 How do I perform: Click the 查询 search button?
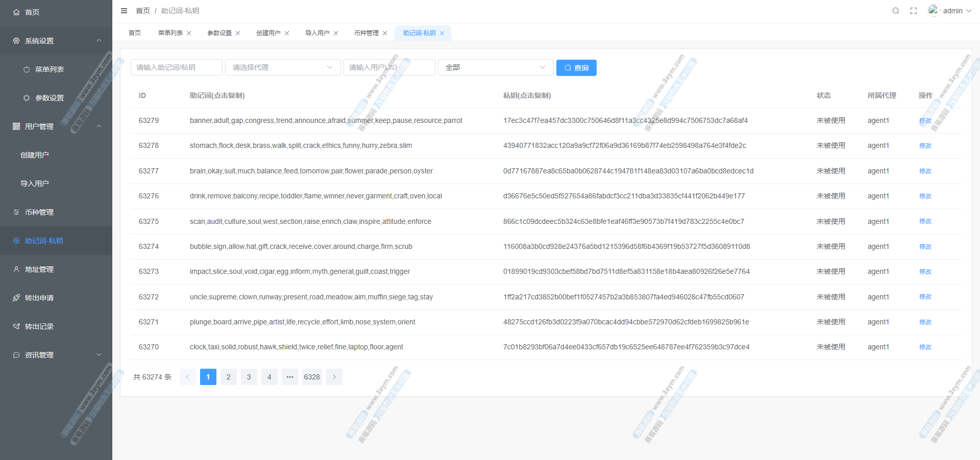(x=576, y=68)
